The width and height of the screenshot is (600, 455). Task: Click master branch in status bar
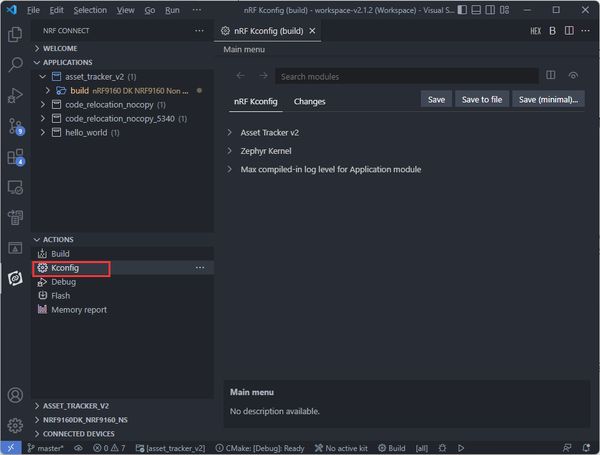(x=46, y=448)
